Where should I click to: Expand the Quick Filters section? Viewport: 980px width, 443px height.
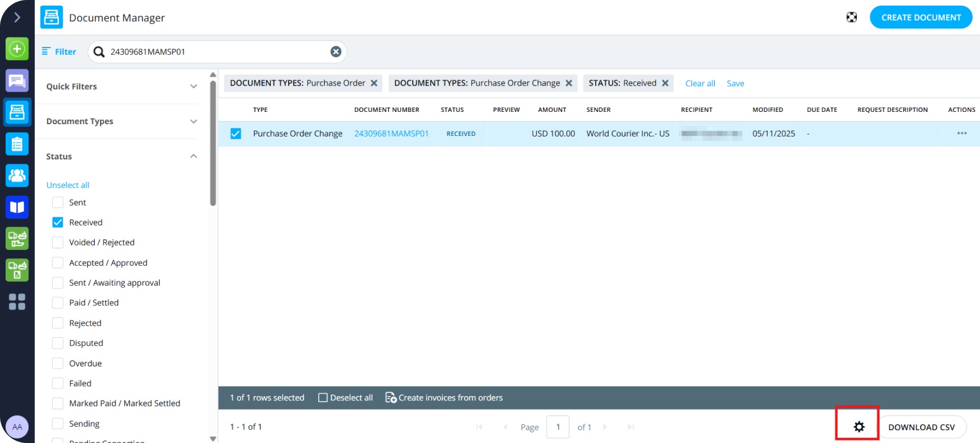pos(194,86)
